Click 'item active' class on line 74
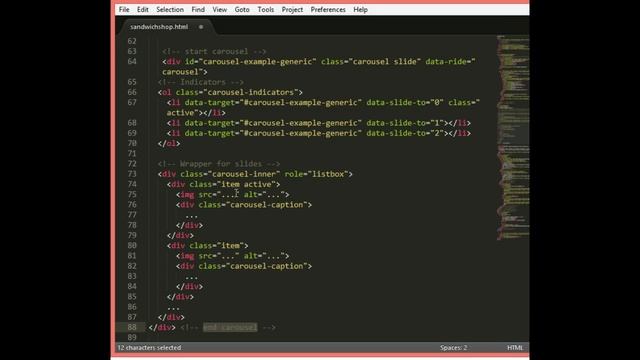 coord(246,184)
